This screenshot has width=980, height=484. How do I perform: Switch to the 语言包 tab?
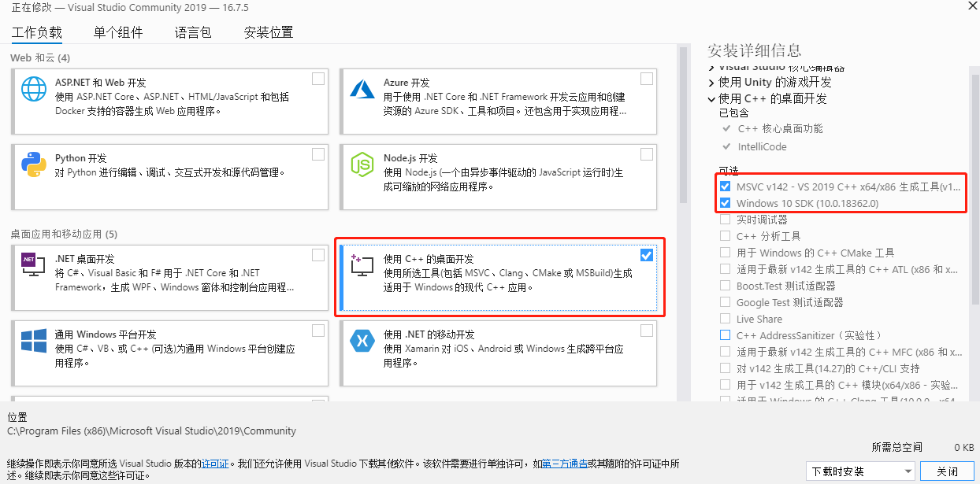(193, 32)
